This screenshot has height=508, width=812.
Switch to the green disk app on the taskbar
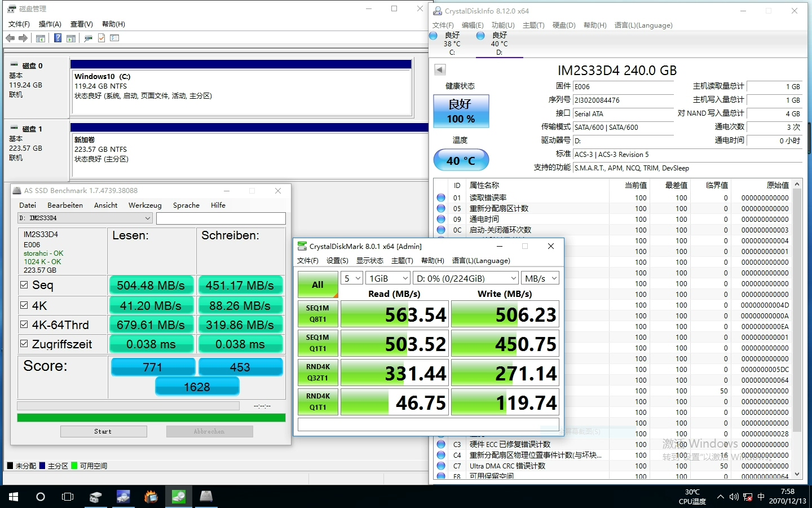point(178,497)
